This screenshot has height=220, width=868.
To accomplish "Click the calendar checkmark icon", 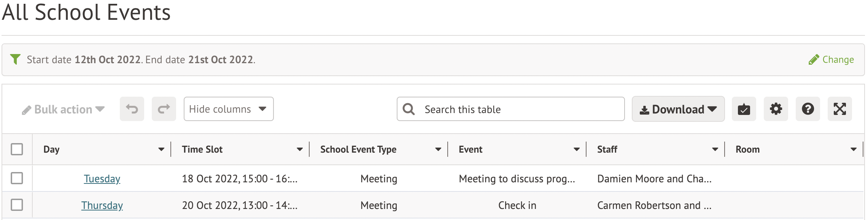I will coord(744,109).
